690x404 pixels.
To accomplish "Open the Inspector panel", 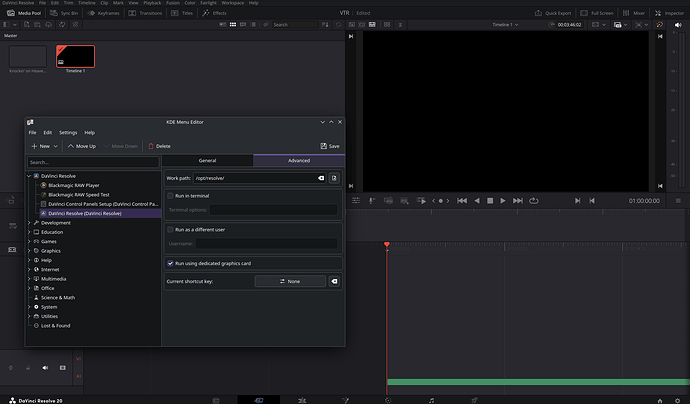I will click(x=669, y=13).
